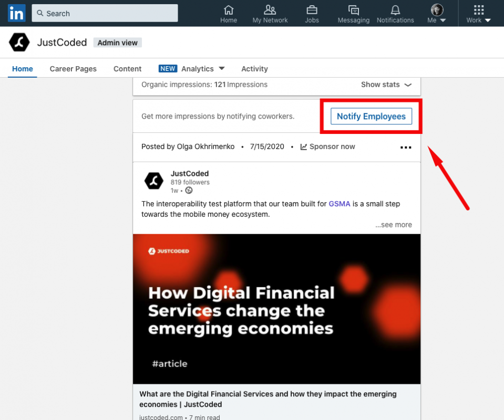
Task: Click Organic impressions 121 text
Action: 204,85
